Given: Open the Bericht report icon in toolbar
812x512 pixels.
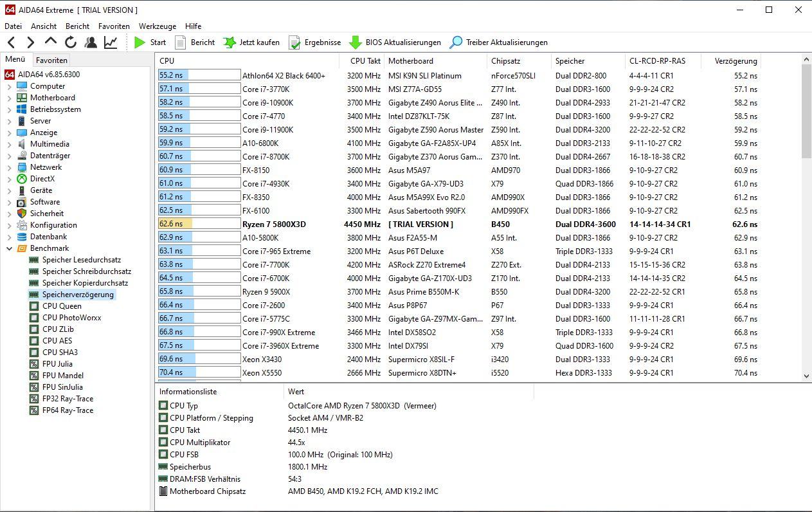Looking at the screenshot, I should click(x=181, y=42).
